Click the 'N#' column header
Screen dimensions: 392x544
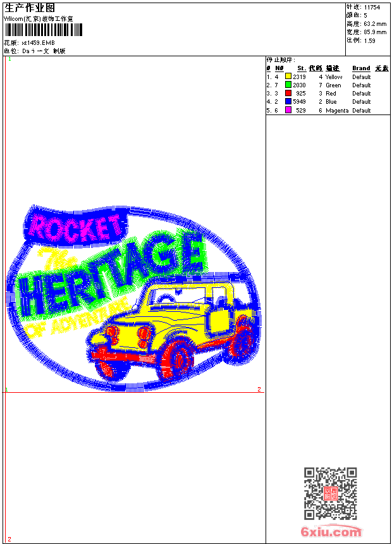coord(279,68)
